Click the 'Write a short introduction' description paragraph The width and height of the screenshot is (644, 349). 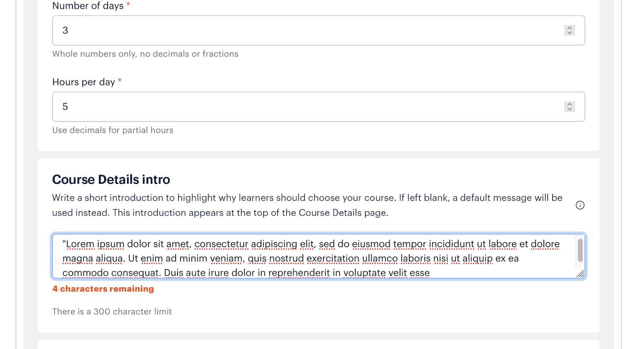(x=307, y=205)
